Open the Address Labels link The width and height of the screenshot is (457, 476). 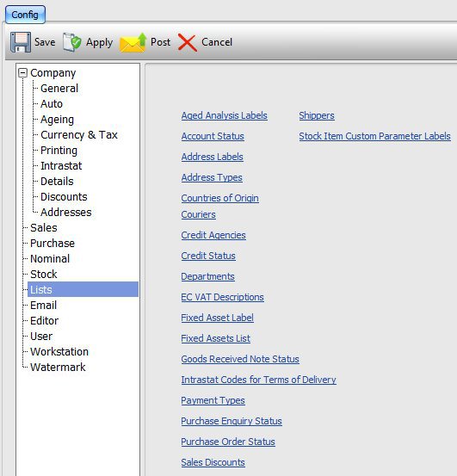click(x=212, y=157)
